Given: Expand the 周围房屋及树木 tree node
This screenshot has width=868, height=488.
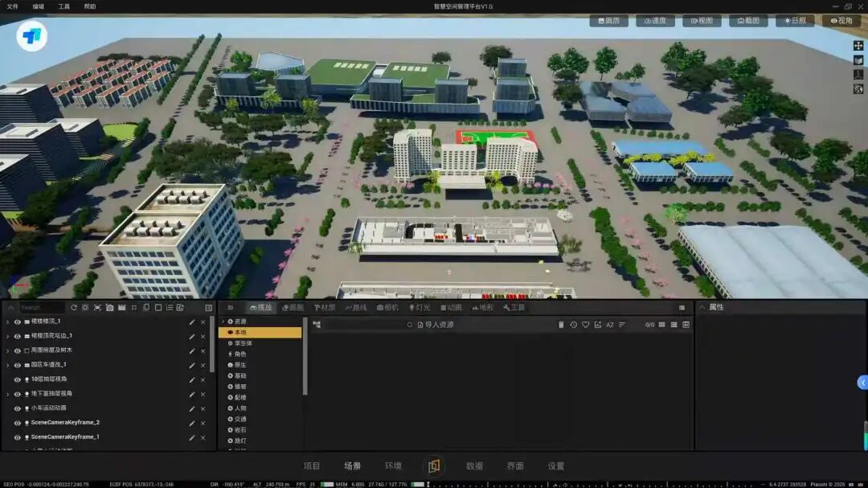Looking at the screenshot, I should [8, 351].
